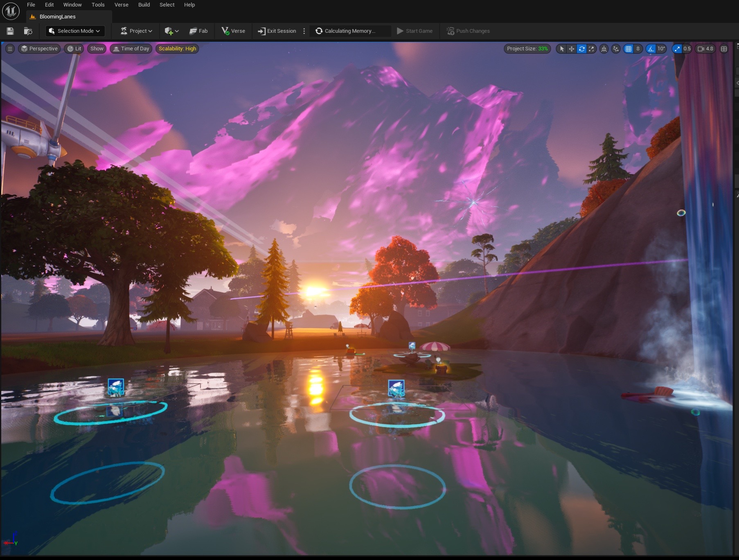Toggle rotation angle snapping

pos(651,49)
